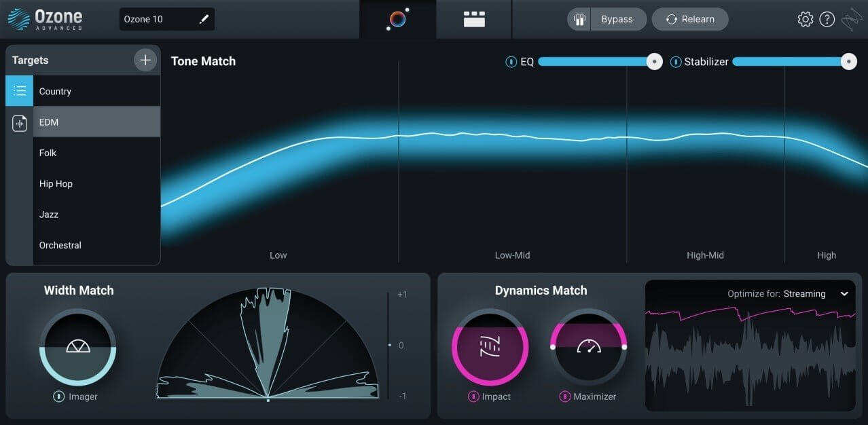This screenshot has height=425, width=868.
Task: Select the Jazz target
Action: click(48, 214)
